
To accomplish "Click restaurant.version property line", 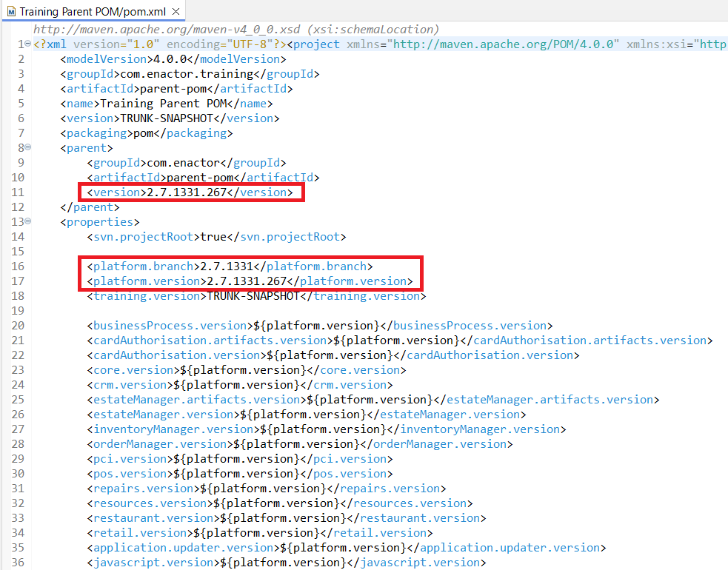I will (x=287, y=518).
